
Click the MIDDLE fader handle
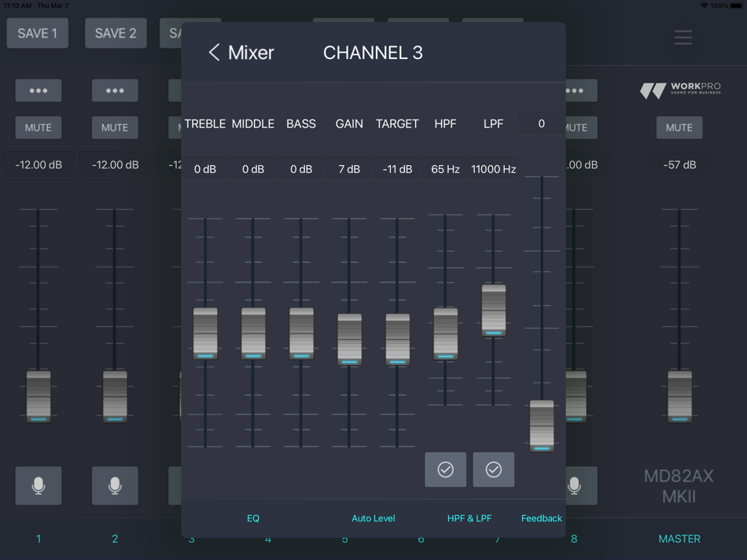point(253,333)
